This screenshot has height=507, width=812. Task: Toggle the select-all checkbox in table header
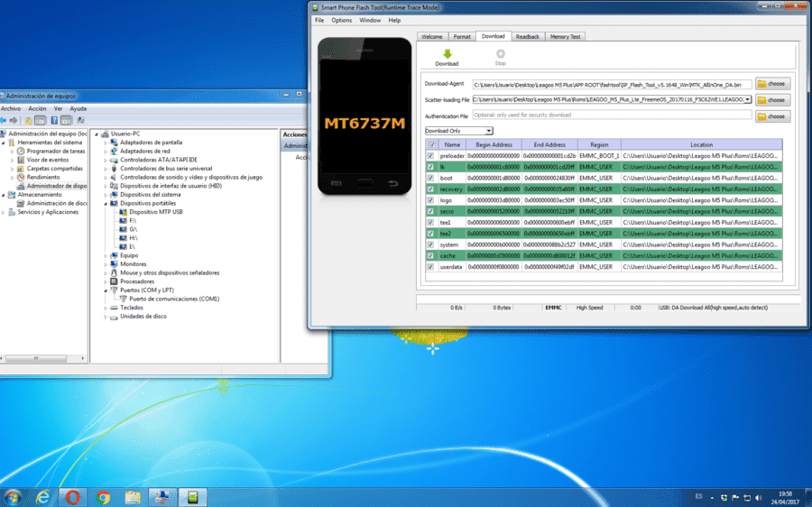[x=432, y=144]
